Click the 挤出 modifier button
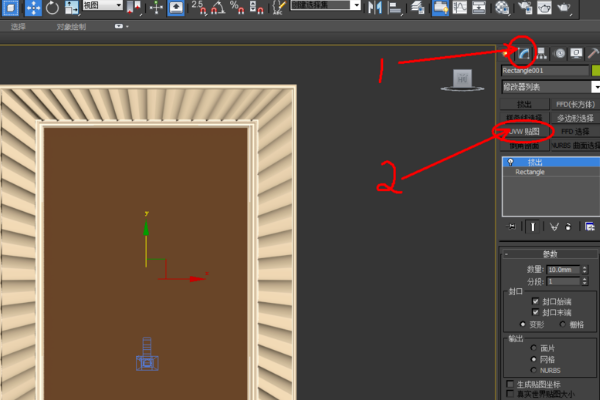 [524, 104]
